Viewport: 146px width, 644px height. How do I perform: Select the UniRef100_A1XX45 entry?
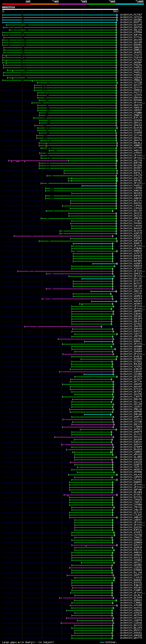click(131, 25)
